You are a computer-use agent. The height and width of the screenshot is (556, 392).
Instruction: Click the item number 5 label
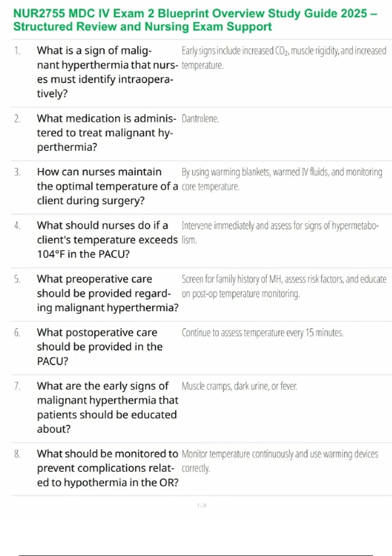(x=17, y=279)
